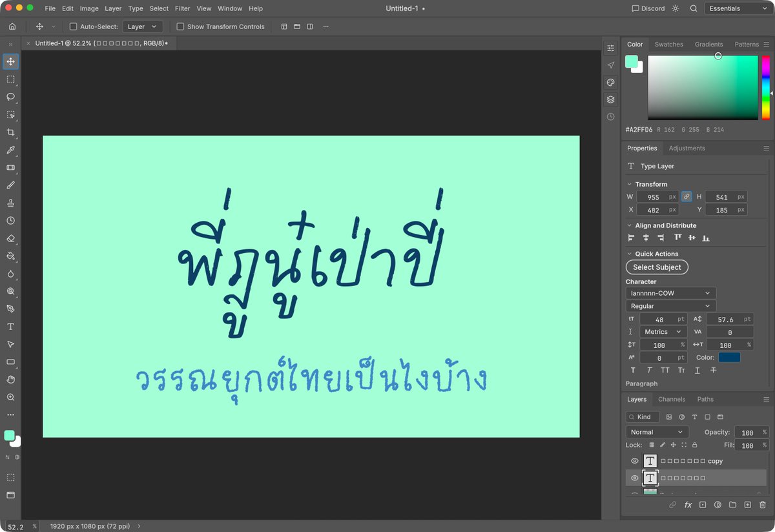
Task: Click the Discord button in title bar
Action: point(648,8)
